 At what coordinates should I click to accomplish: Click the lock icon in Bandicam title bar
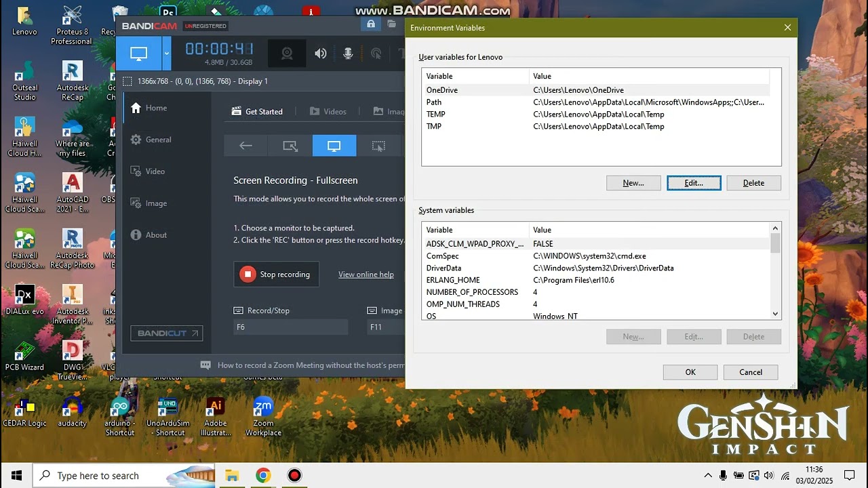371,24
